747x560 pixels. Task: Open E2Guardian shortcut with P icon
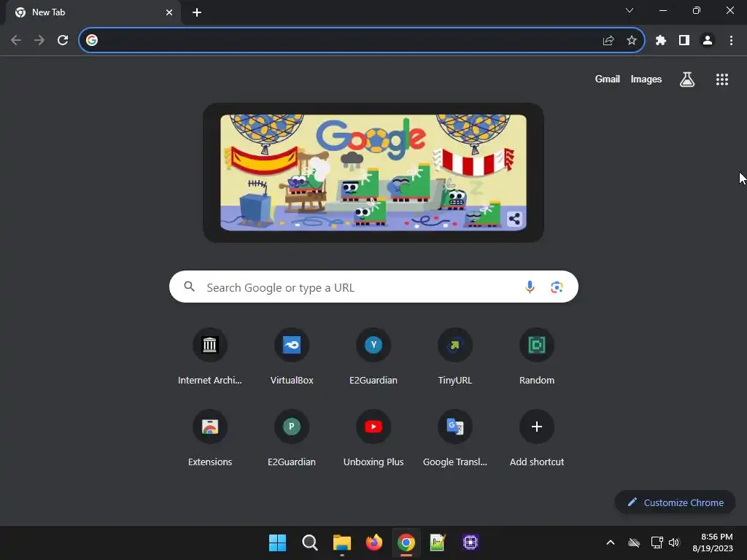(292, 437)
